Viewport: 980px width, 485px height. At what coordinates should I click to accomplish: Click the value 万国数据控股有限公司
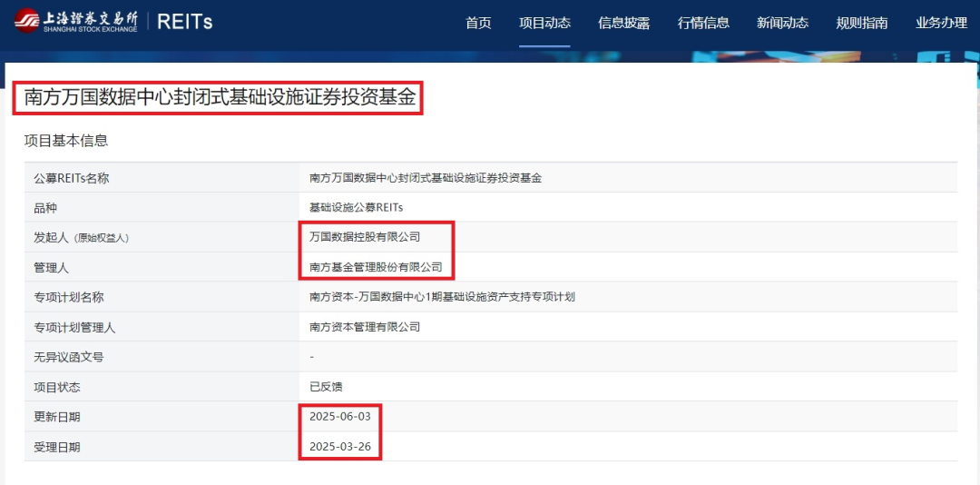(365, 237)
